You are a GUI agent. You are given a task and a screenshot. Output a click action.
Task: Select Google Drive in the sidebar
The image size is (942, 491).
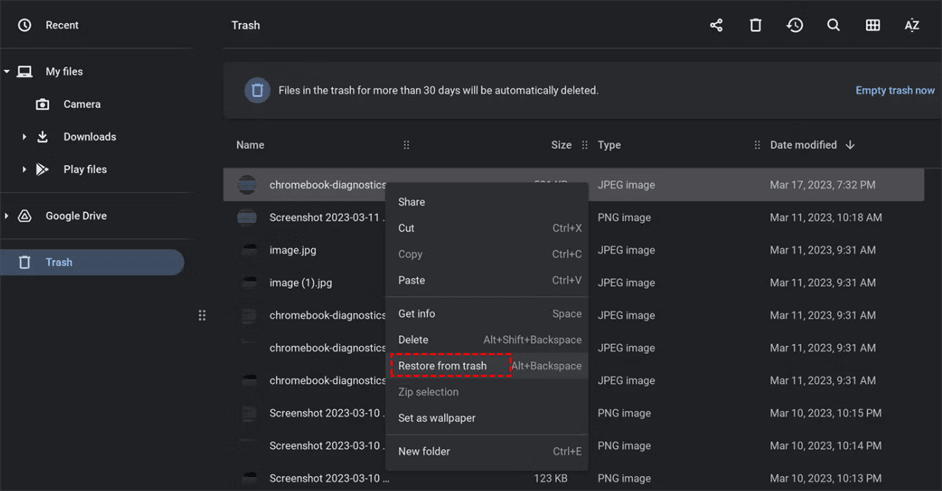76,216
